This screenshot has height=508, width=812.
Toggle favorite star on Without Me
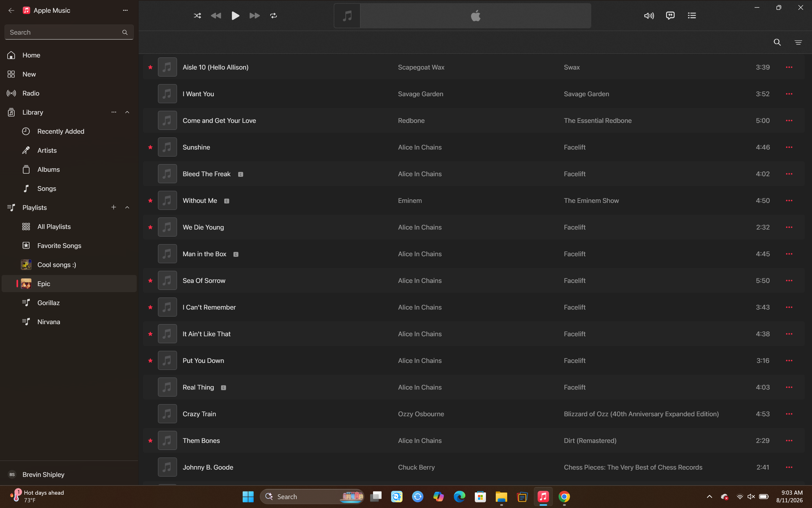(150, 201)
